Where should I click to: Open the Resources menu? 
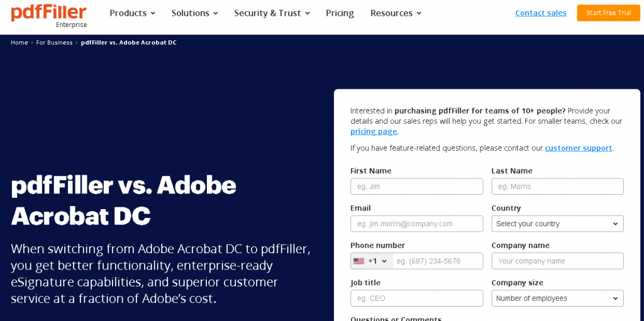point(396,13)
